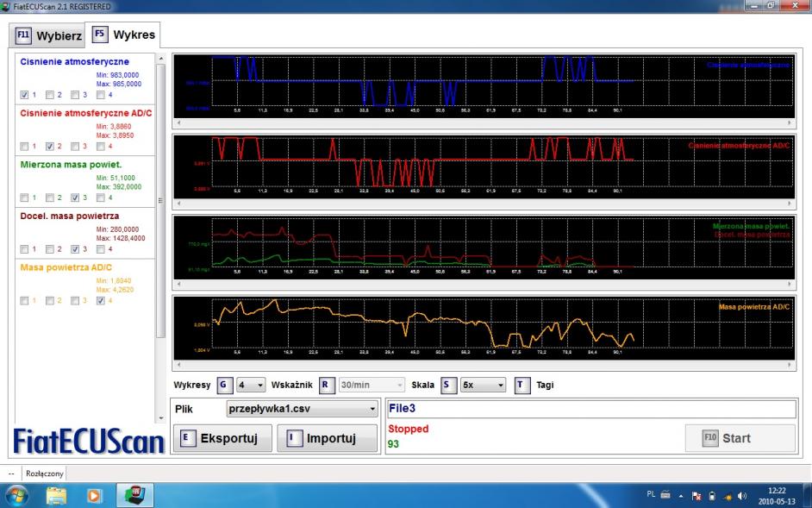Screen dimensions: 812x508
Task: Launch Windows Media Player from the taskbar
Action: [94, 496]
